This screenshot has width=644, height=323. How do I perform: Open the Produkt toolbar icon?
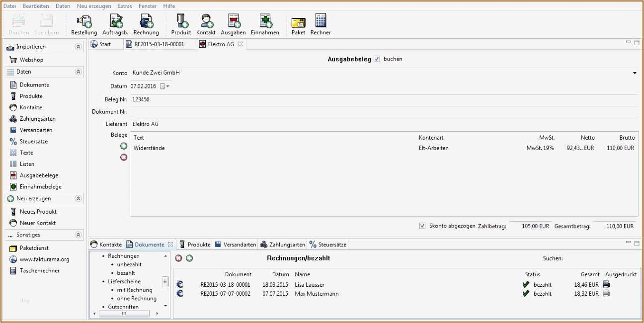coord(181,23)
